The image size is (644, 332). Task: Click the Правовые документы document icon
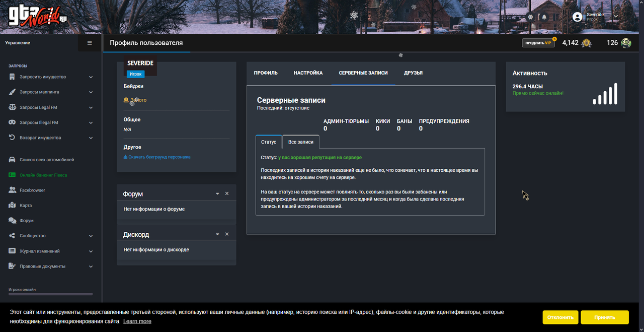pos(12,266)
